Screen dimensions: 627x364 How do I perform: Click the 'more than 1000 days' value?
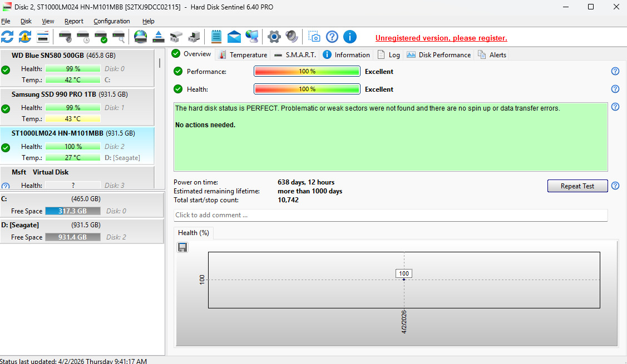click(x=310, y=191)
